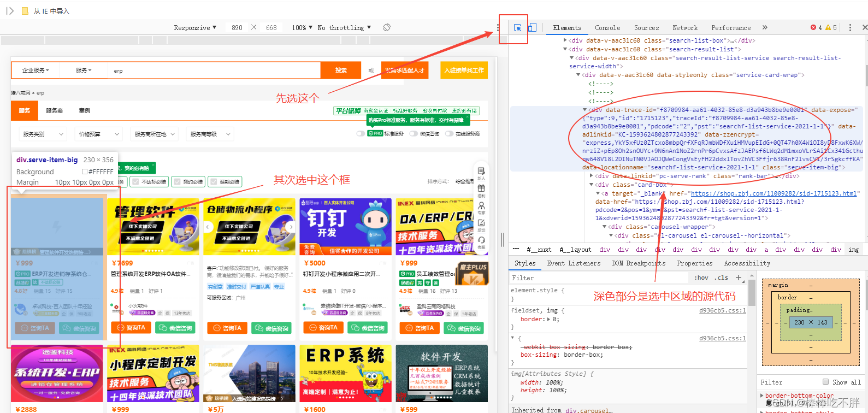The height and width of the screenshot is (413, 868).
Task: Expand the border-bottom-color computed property
Action: point(762,395)
